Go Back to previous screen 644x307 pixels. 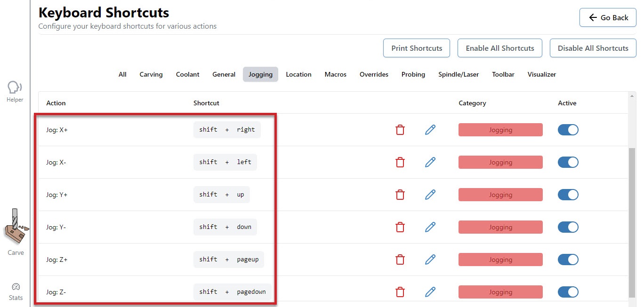(608, 17)
